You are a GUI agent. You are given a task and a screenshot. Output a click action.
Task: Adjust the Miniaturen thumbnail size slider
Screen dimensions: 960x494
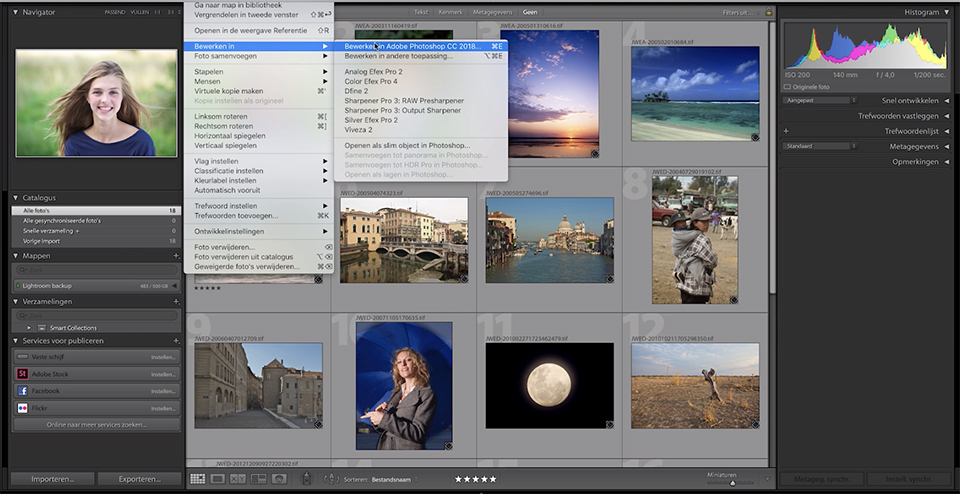pyautogui.click(x=733, y=482)
